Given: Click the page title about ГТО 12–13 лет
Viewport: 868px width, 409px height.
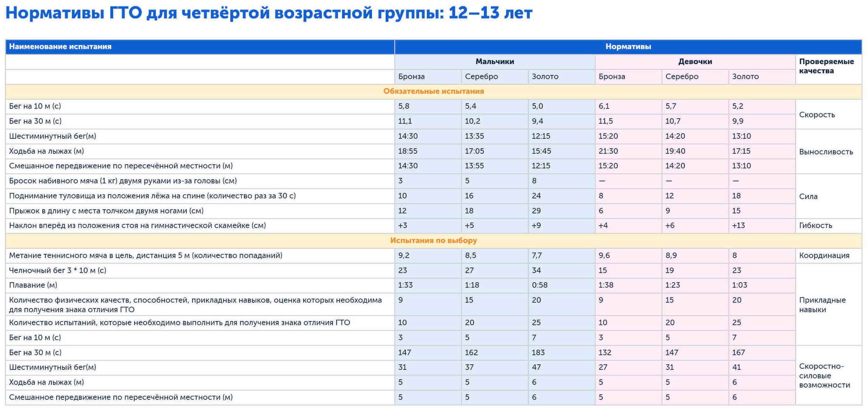Looking at the screenshot, I should [x=268, y=14].
